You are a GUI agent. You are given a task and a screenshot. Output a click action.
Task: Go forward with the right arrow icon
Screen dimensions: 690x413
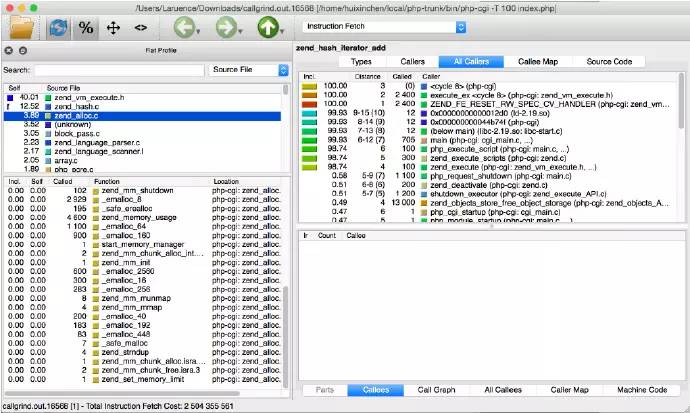223,27
